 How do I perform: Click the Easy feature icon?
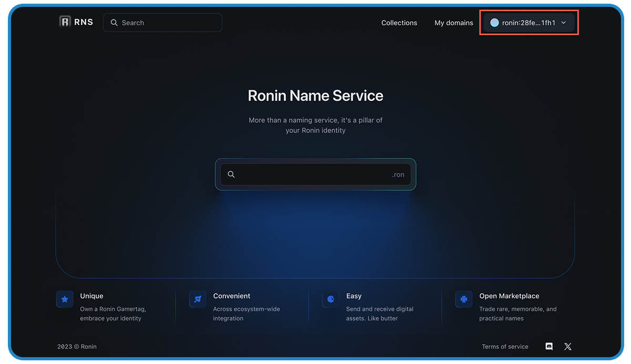pos(331,299)
